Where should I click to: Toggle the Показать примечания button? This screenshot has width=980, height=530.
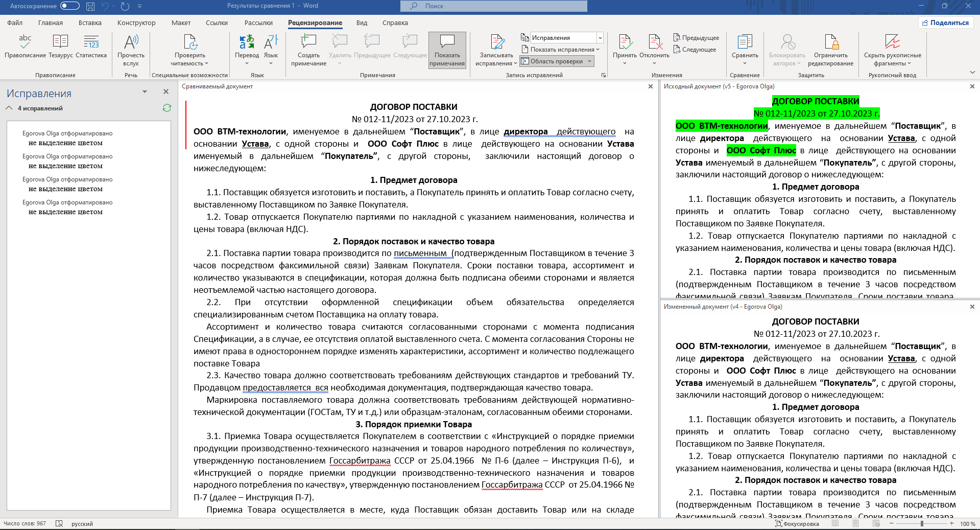[447, 50]
